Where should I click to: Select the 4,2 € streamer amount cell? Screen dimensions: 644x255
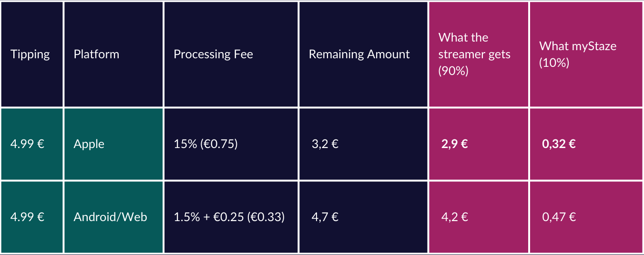[x=454, y=217]
